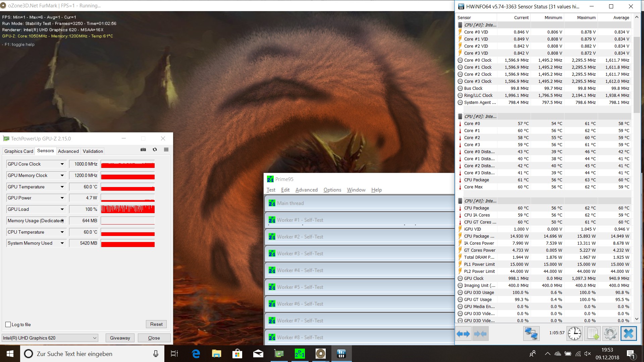Image resolution: width=644 pixels, height=362 pixels.
Task: Switch to the Graphics Card tab
Action: click(19, 151)
